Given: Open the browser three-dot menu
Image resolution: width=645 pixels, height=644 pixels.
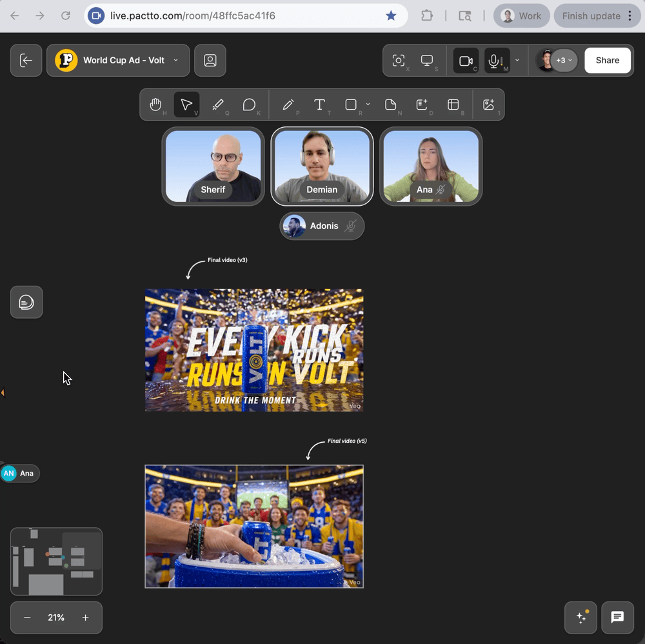Looking at the screenshot, I should (x=630, y=15).
